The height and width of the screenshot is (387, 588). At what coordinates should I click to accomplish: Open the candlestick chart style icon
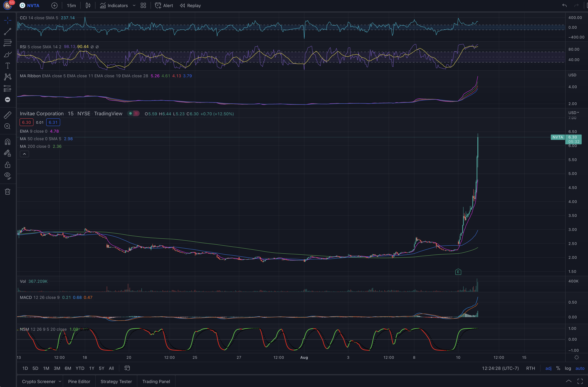point(88,5)
